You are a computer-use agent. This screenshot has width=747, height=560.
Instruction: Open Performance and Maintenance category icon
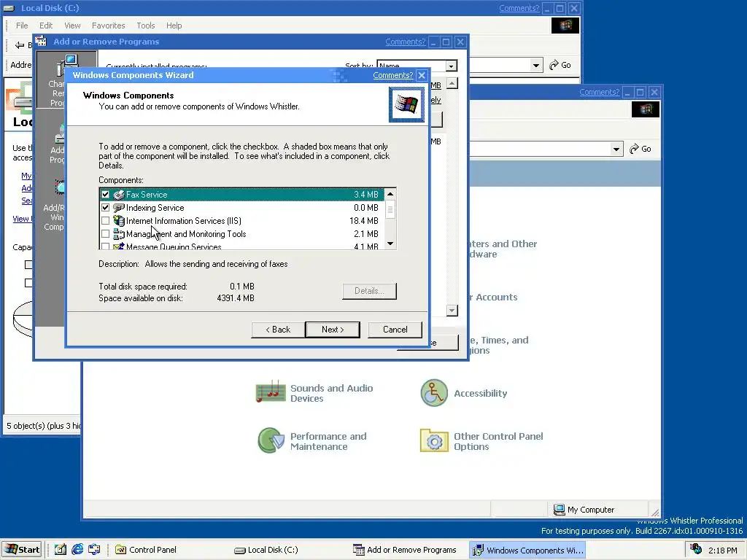click(x=271, y=440)
